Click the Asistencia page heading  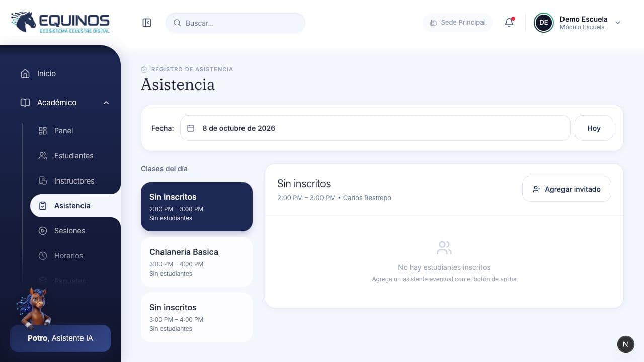[178, 84]
